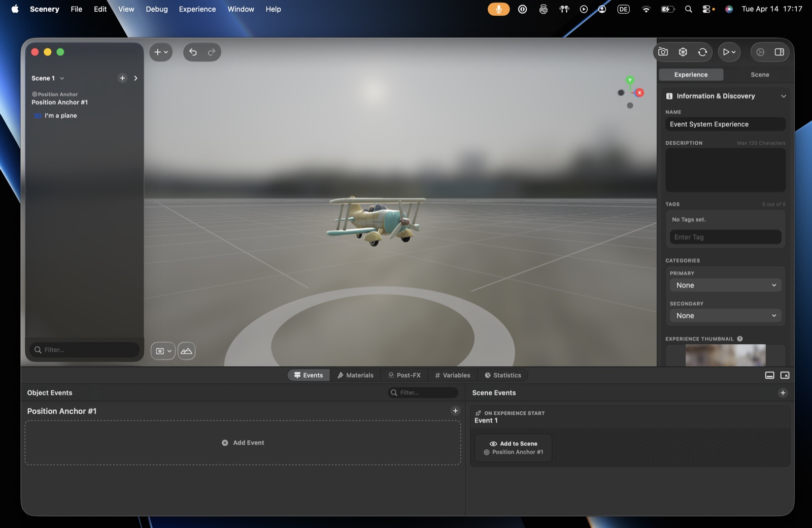Toggle the bottom panel layout icon

point(769,375)
